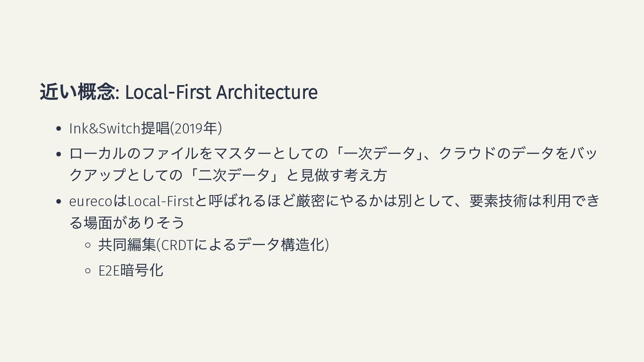The width and height of the screenshot is (644, 362).
Task: Click the 'CRDT' acronym
Action: pos(177,245)
